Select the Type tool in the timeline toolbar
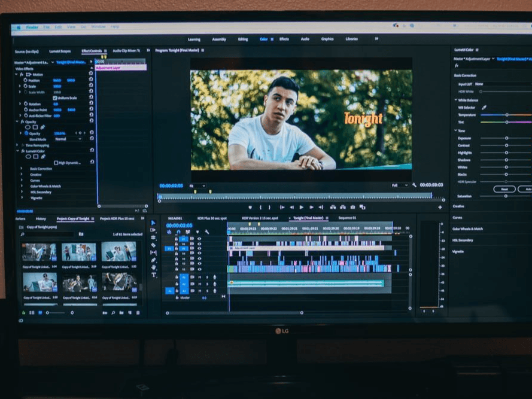532x399 pixels. click(x=153, y=275)
